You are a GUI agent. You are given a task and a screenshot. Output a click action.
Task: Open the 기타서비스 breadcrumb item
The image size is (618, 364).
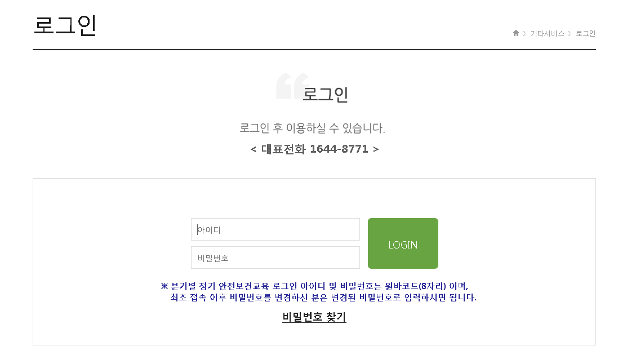coord(547,33)
